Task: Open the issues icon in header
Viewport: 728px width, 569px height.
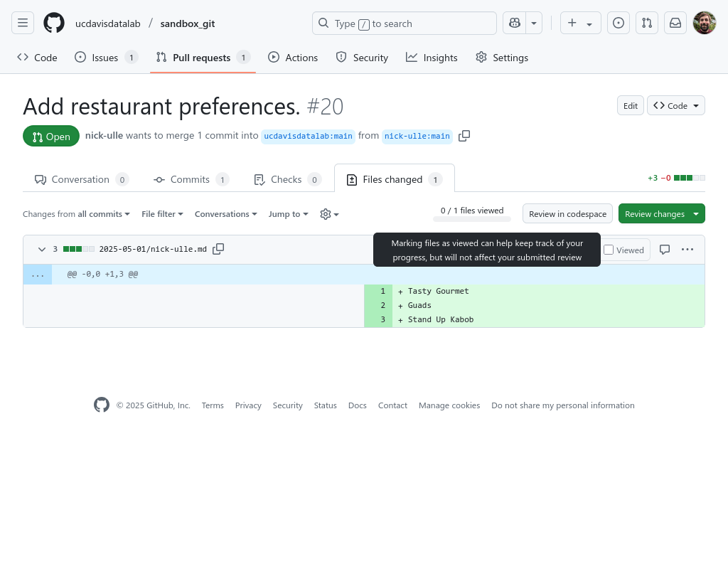Action: click(x=619, y=23)
